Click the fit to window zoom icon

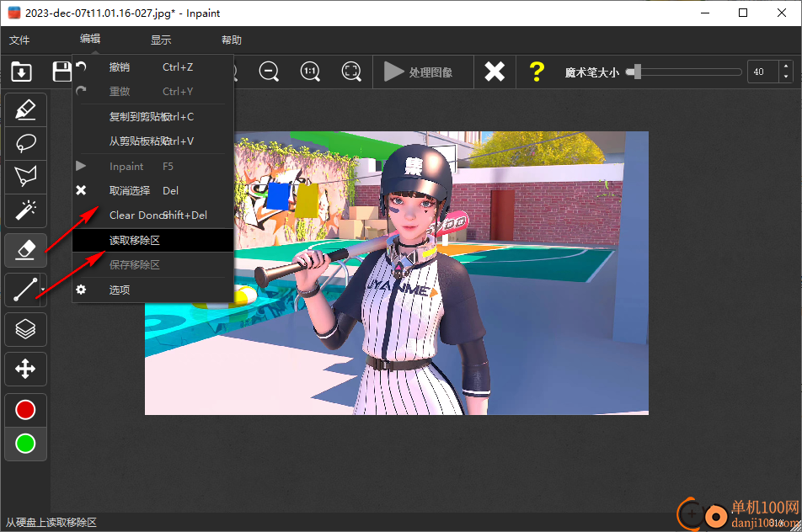(x=351, y=72)
